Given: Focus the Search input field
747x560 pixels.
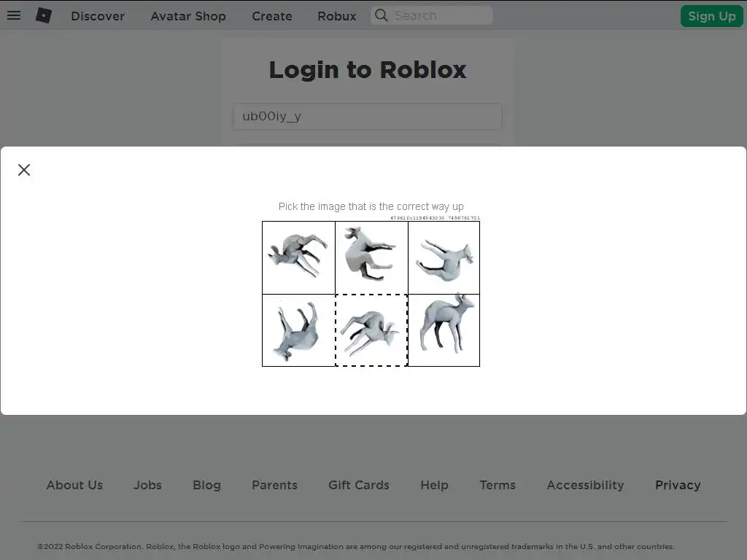Looking at the screenshot, I should (x=432, y=15).
